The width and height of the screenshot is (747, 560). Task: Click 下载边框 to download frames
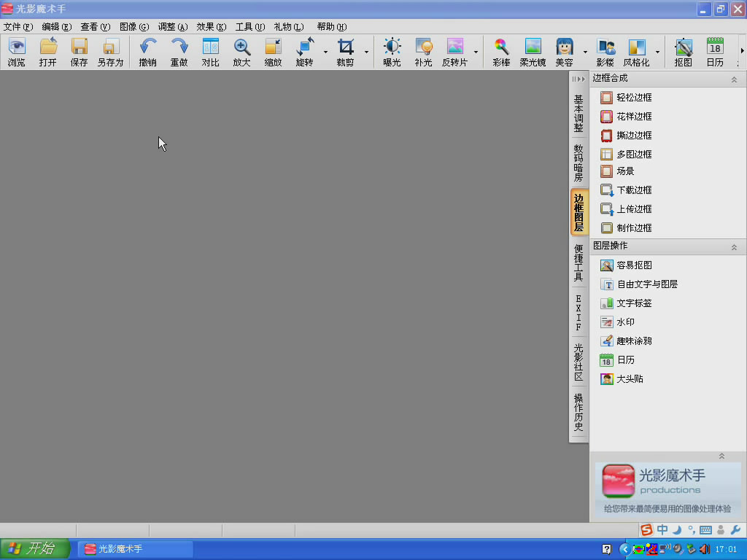pos(626,190)
